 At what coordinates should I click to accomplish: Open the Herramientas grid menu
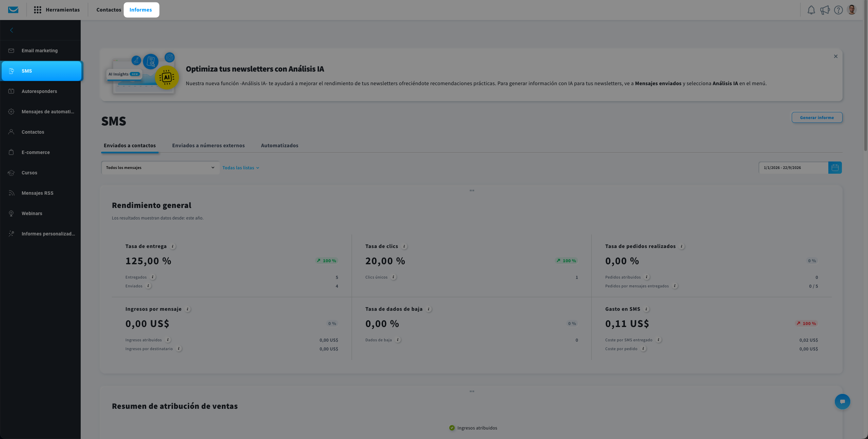pyautogui.click(x=57, y=10)
